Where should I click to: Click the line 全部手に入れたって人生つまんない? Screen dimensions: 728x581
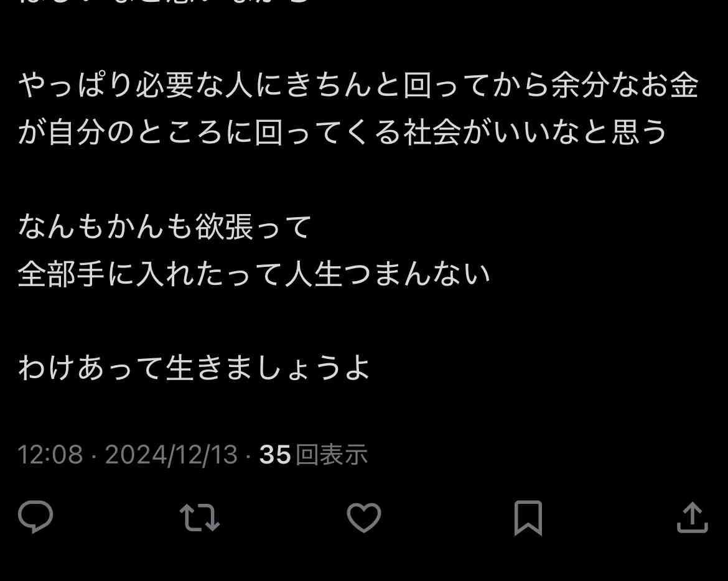[254, 274]
